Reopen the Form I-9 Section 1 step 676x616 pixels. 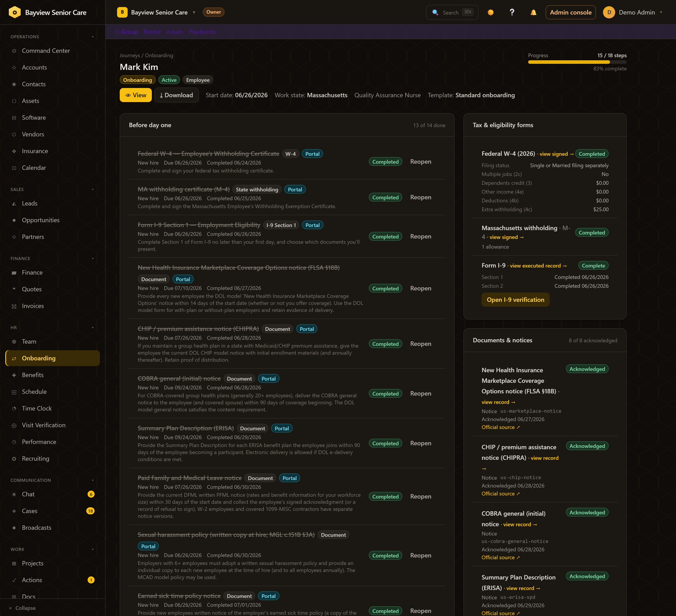click(421, 236)
